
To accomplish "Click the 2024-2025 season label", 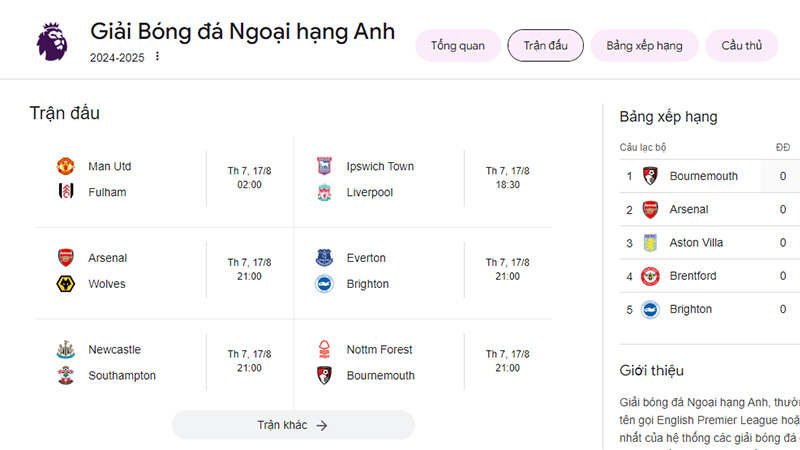I will click(x=117, y=58).
